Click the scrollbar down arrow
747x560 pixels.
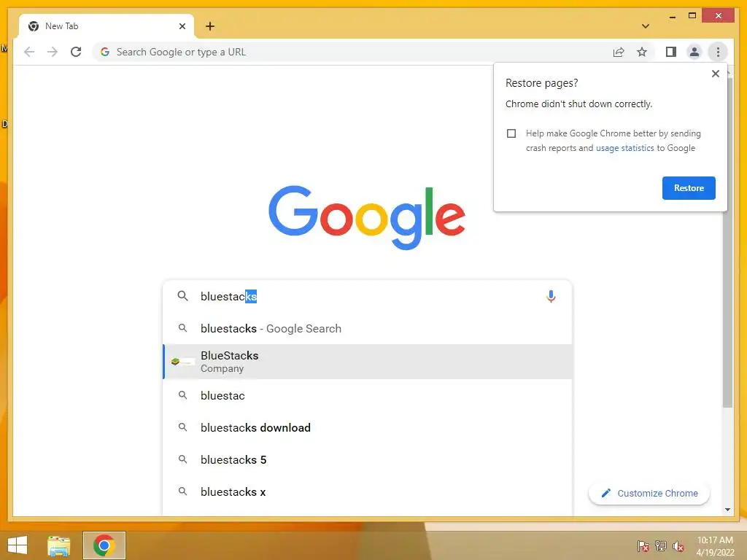pos(727,510)
